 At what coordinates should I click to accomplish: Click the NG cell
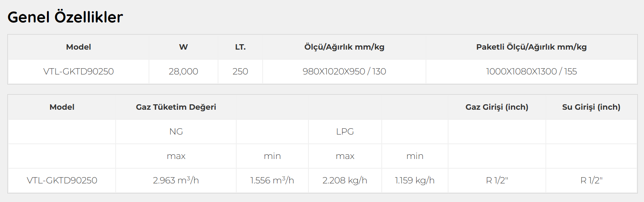(x=176, y=131)
